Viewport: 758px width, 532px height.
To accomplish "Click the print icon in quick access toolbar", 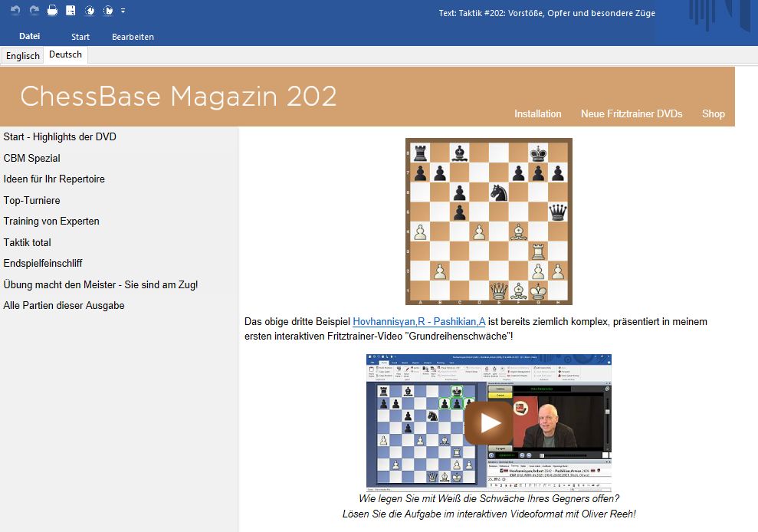I will click(52, 11).
